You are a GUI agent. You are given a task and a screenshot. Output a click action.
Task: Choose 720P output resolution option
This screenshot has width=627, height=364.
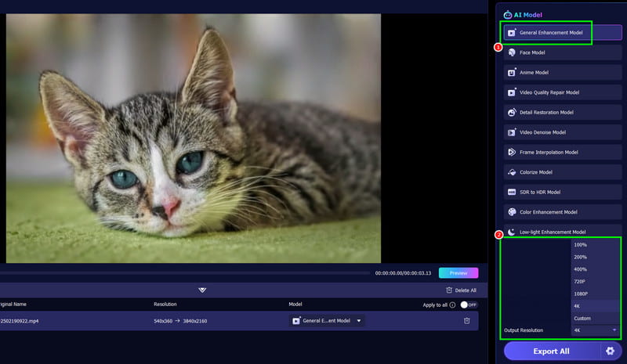pyautogui.click(x=596, y=282)
